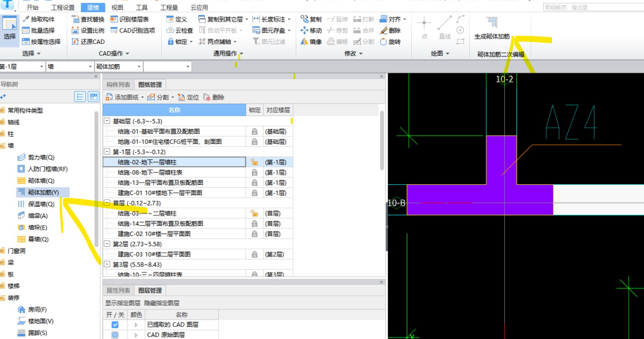Switch to the 属性列表 tab
This screenshot has height=339, width=644.
click(119, 291)
